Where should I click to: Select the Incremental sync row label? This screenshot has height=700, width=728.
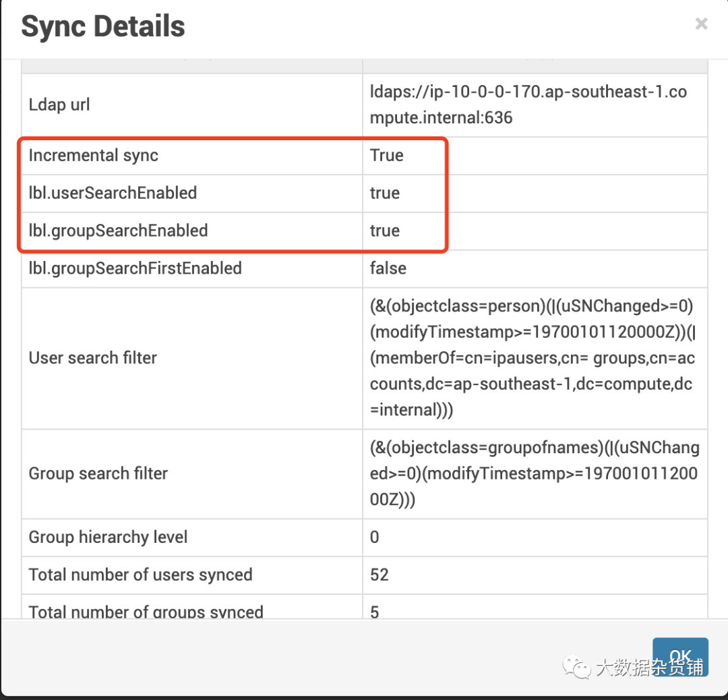[94, 155]
